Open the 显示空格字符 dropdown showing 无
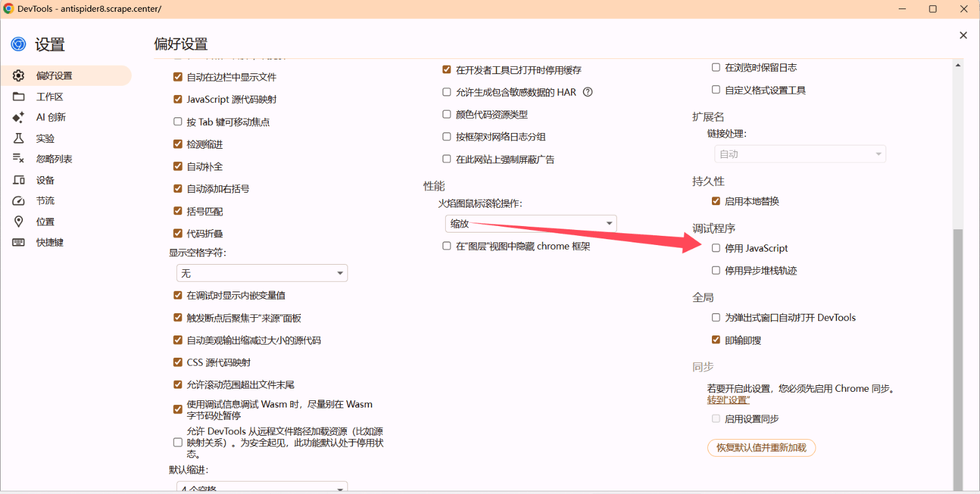The height and width of the screenshot is (494, 980). (262, 273)
